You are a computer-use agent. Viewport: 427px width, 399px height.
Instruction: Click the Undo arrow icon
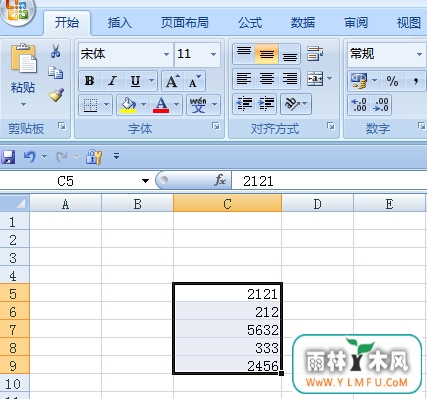coord(30,156)
